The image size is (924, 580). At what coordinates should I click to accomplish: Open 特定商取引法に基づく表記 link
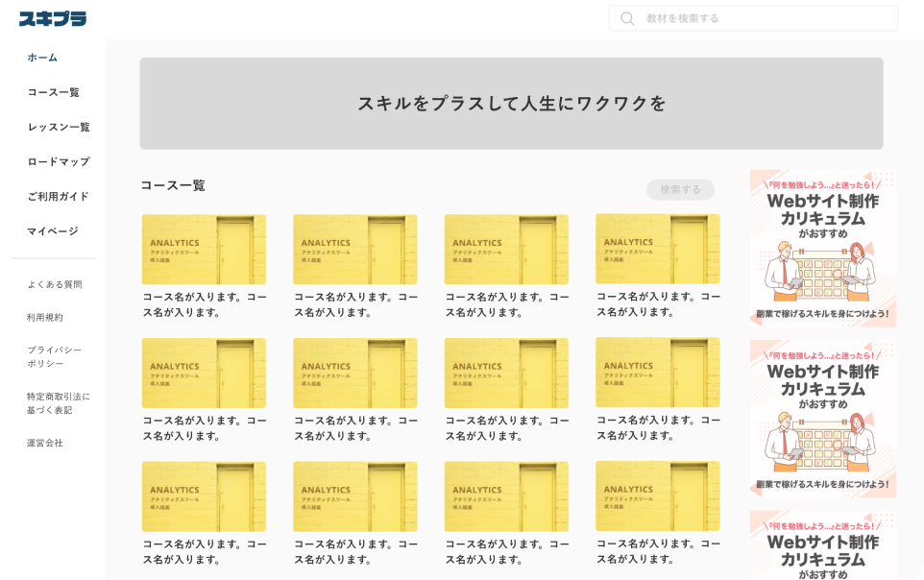[x=58, y=403]
